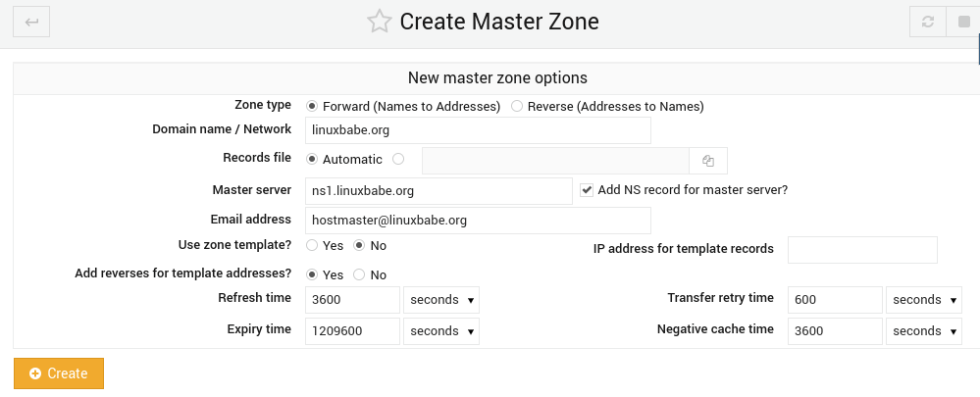Screen dimensions: 980x397
Task: Open the Negative cache time units dropdown
Action: click(x=924, y=331)
